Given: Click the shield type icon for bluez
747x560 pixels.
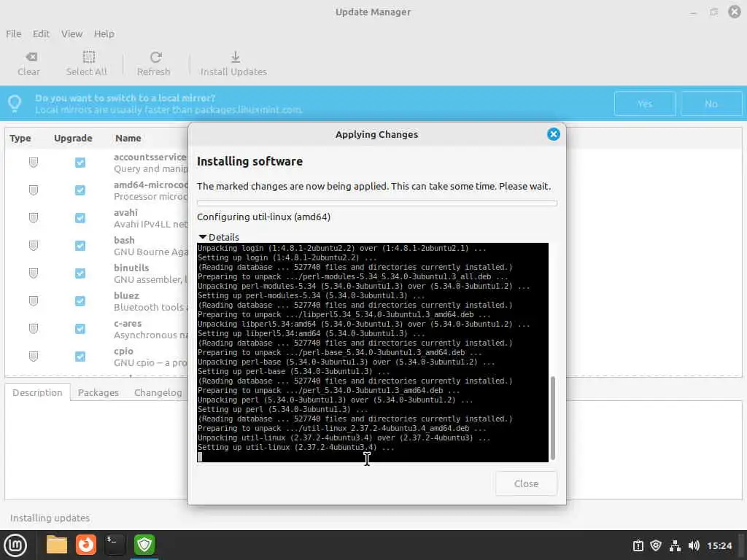Looking at the screenshot, I should tap(34, 301).
